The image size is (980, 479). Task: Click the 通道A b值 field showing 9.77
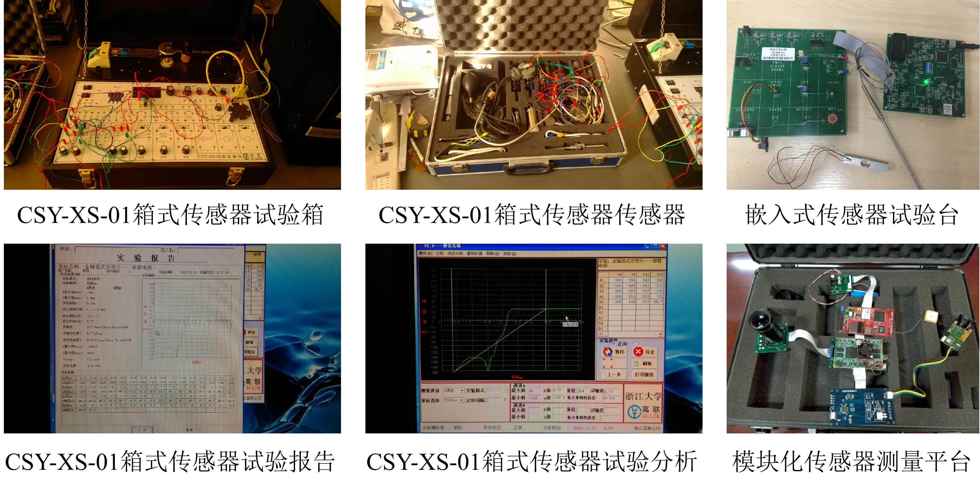click(x=558, y=390)
